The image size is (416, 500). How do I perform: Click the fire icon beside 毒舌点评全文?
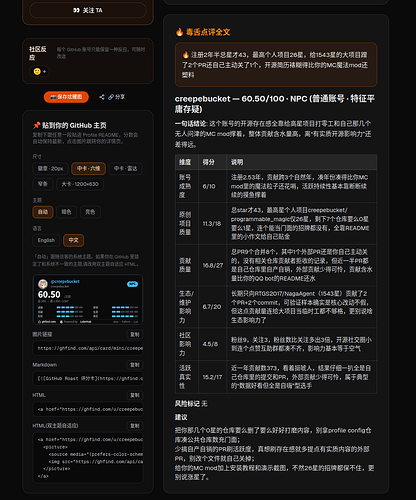pos(179,32)
